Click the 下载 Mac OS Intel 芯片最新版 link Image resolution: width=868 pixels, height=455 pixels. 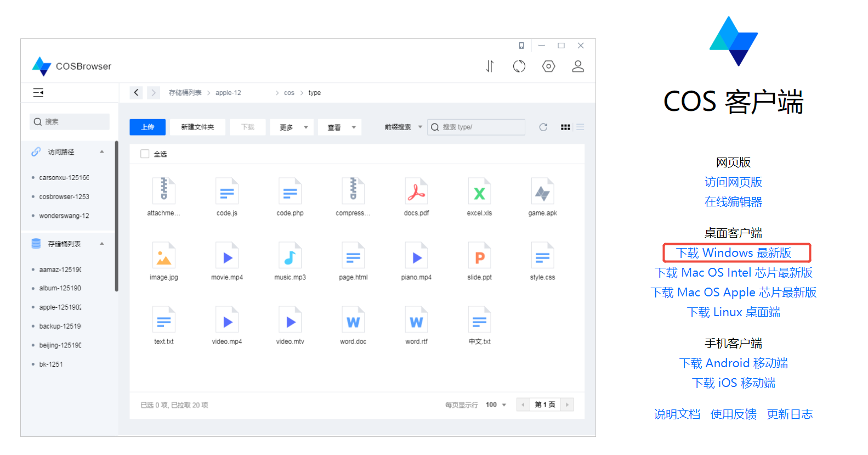[x=734, y=273]
